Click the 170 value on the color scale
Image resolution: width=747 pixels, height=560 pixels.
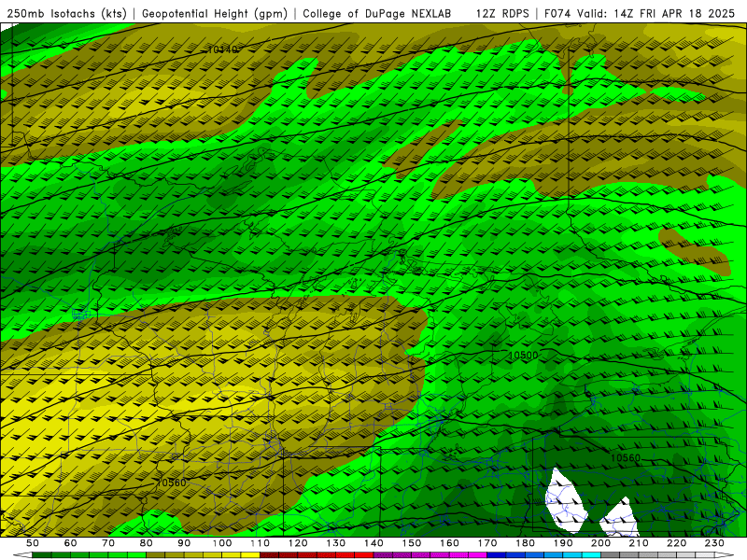pos(487,543)
